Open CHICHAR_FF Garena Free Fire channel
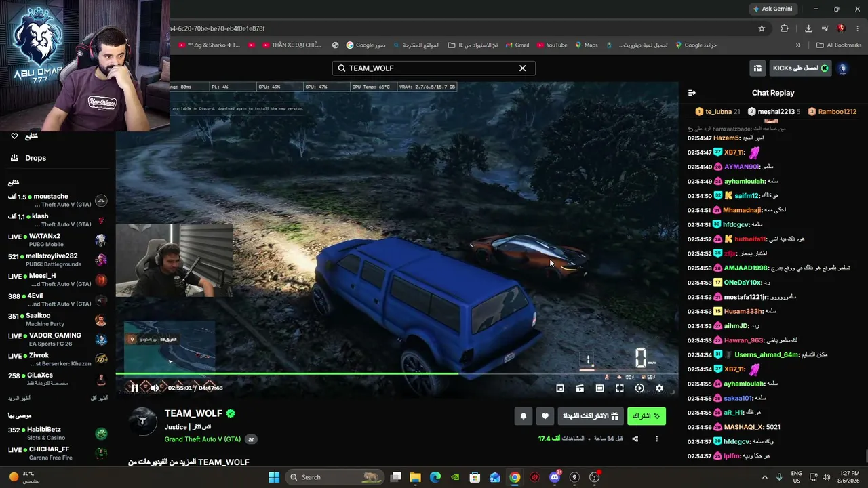The image size is (868, 488). 58,453
